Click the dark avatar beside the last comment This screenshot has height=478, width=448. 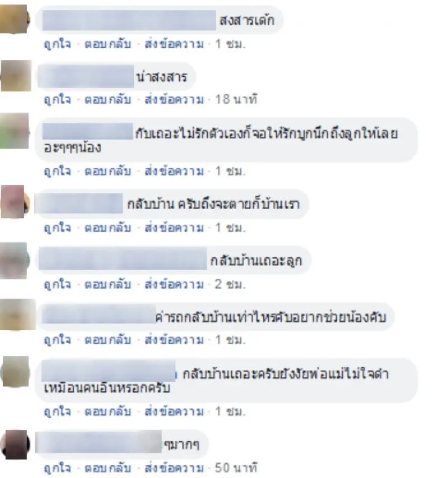[x=15, y=444]
